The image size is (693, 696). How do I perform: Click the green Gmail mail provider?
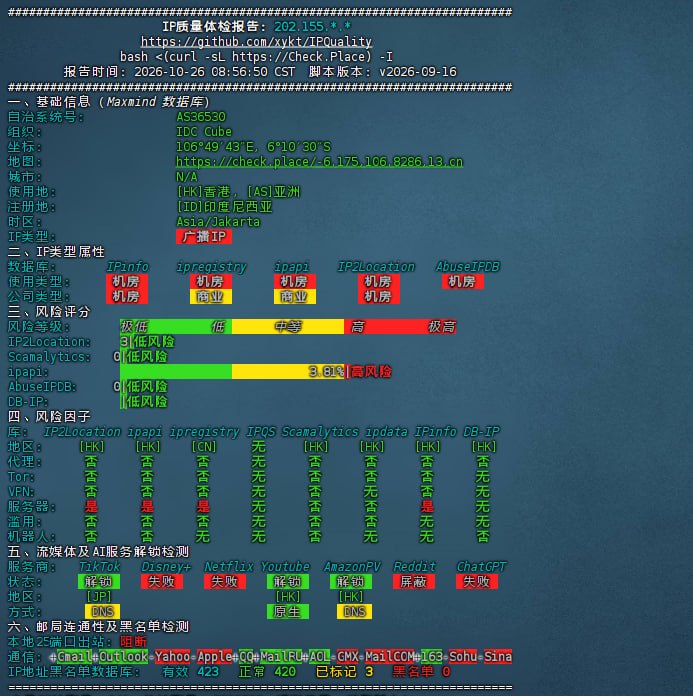pyautogui.click(x=75, y=656)
